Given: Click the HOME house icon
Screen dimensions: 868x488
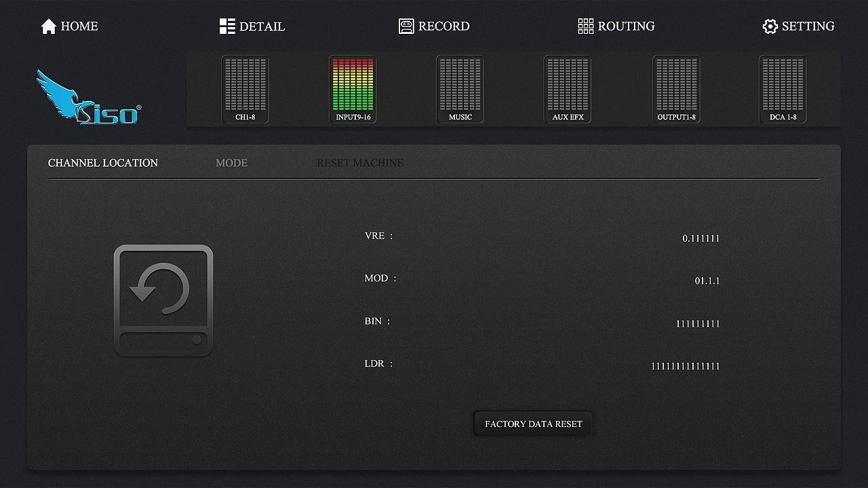Looking at the screenshot, I should pyautogui.click(x=48, y=26).
